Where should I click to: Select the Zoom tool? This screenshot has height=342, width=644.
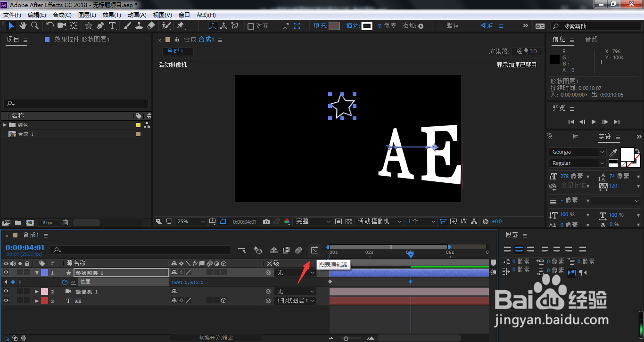pos(35,25)
